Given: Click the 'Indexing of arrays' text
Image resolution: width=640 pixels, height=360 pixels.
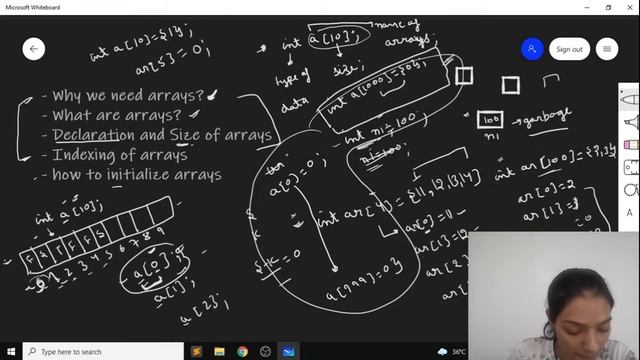Looking at the screenshot, I should (120, 155).
